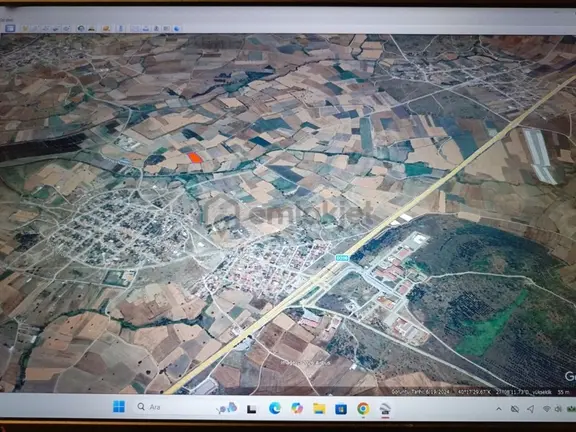The image size is (576, 432).
Task: Select the Add Path tool
Action: (x=46, y=28)
